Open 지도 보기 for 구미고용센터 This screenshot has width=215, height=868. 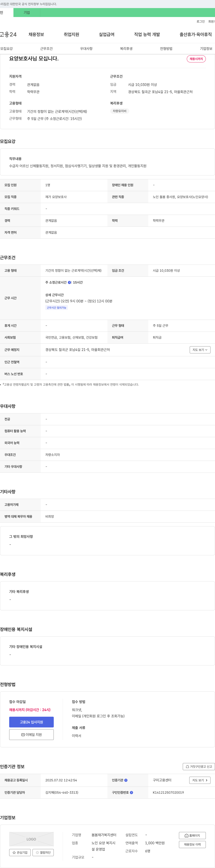click(200, 780)
